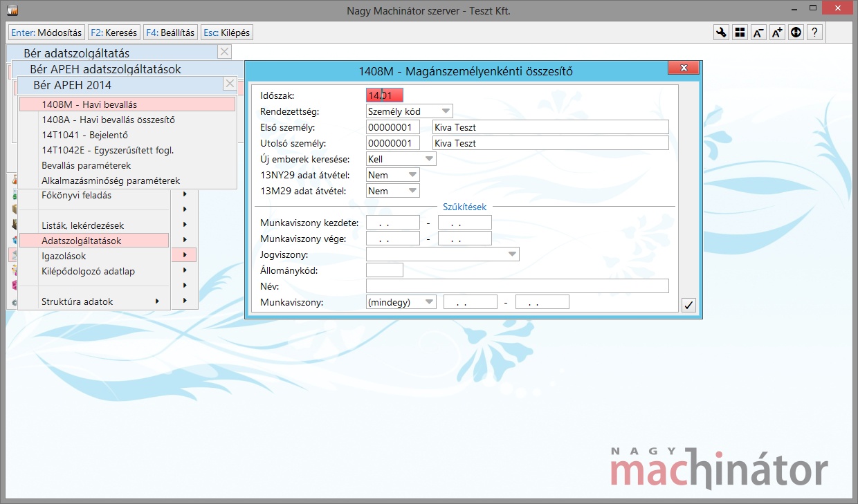Click the Utolsó személy code field
Screen dimensions: 858x504
click(x=393, y=143)
